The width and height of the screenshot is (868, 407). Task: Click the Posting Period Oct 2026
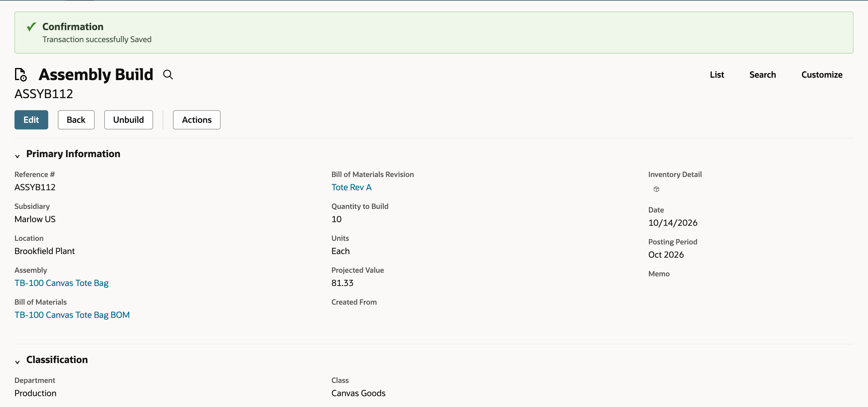click(666, 255)
